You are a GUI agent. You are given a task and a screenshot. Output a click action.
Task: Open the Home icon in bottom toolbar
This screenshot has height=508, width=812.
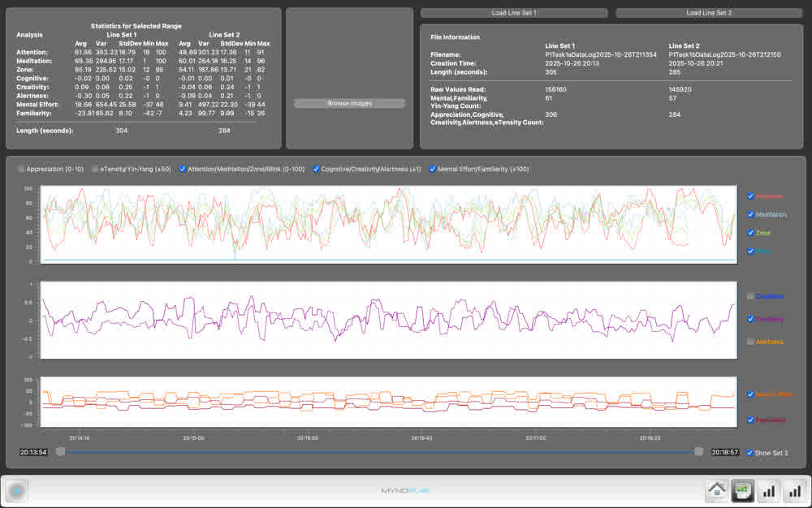tap(717, 490)
